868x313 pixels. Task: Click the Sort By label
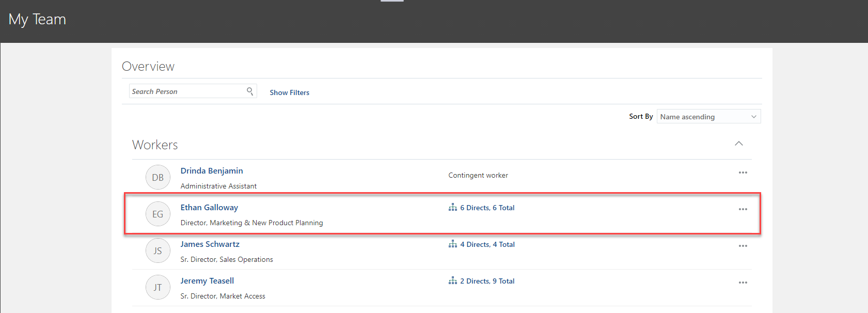pos(641,116)
